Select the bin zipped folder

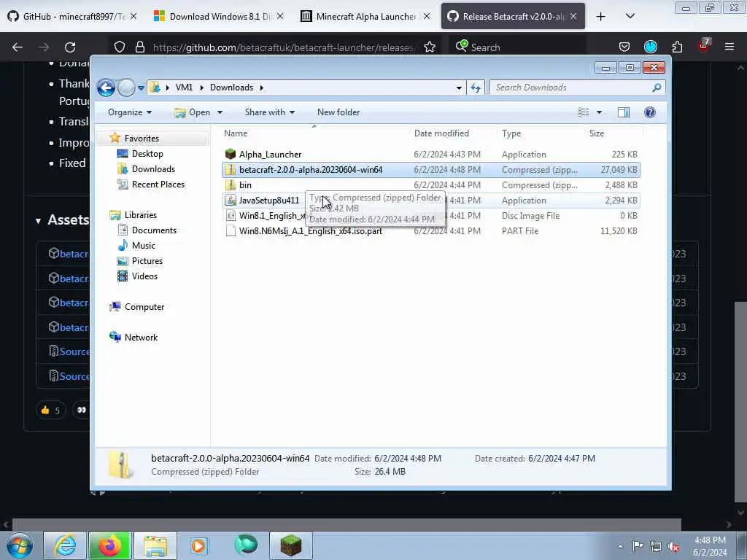[431, 184]
